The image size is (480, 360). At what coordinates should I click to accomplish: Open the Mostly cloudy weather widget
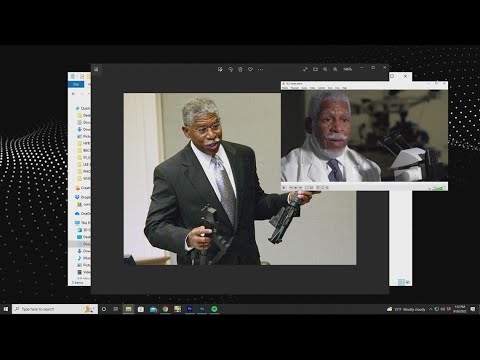click(406, 309)
